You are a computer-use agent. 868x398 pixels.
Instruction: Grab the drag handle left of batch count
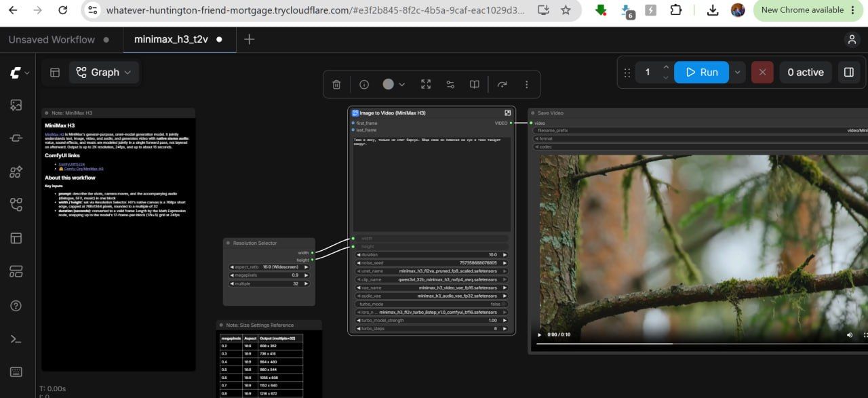pos(627,73)
